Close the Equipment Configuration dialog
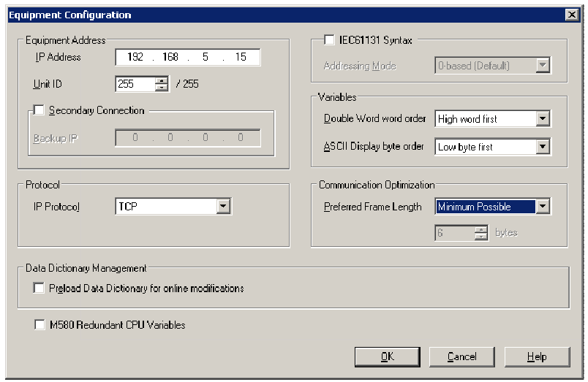 [572, 15]
